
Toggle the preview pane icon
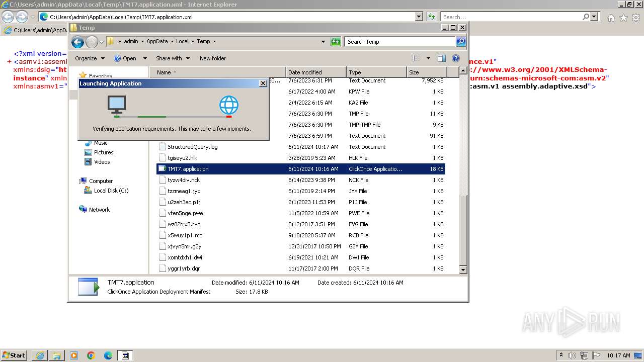(x=441, y=58)
